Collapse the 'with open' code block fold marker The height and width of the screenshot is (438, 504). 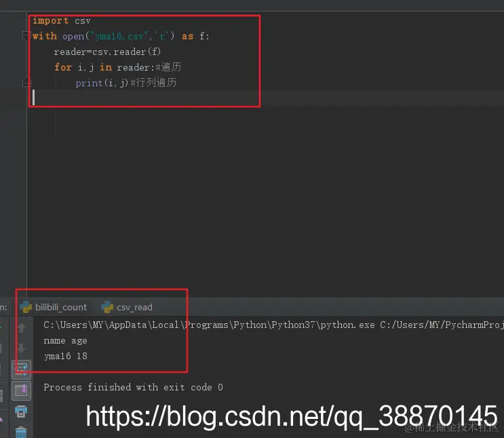[x=26, y=35]
